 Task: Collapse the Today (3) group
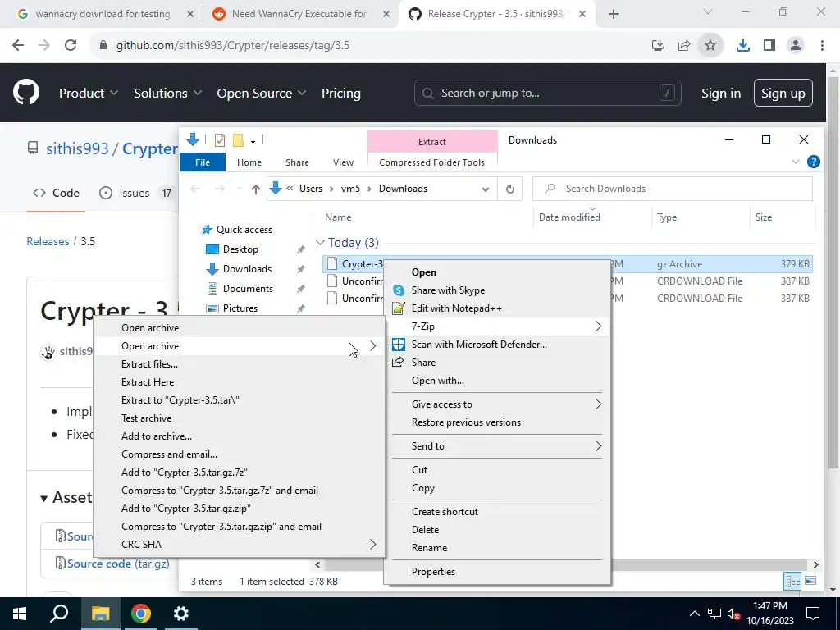pyautogui.click(x=320, y=243)
